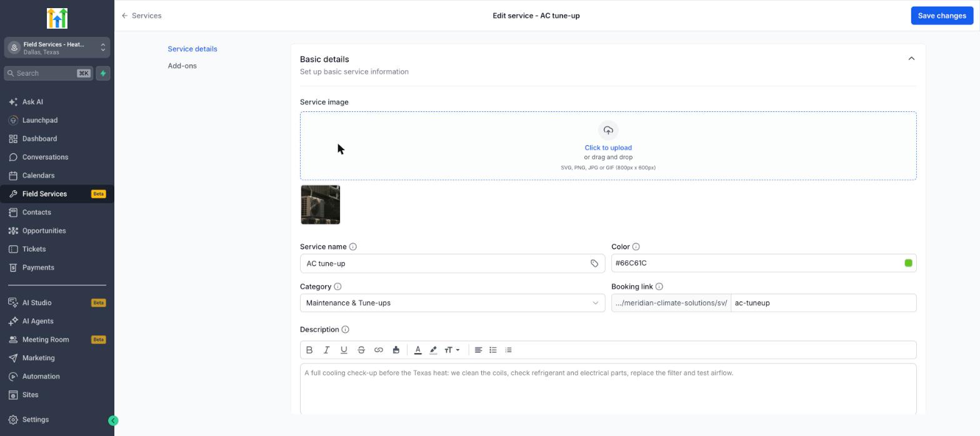
Task: Insert a link via the toolbar link icon
Action: 379,350
